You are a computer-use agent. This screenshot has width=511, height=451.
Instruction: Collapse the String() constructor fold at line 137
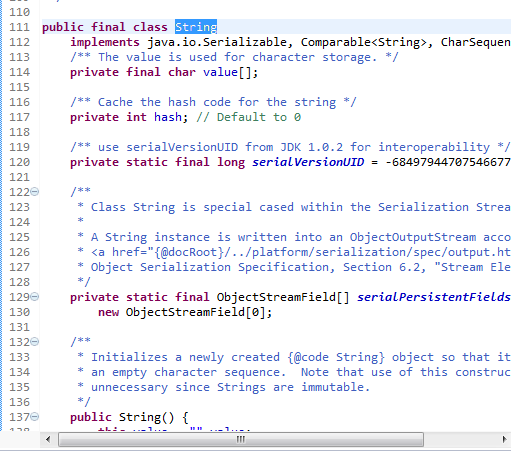pos(35,417)
